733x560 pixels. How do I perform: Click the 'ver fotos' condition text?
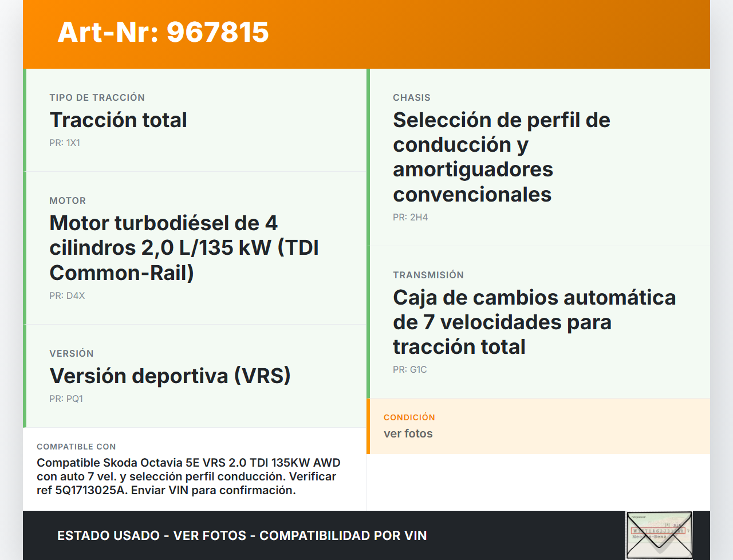point(408,434)
